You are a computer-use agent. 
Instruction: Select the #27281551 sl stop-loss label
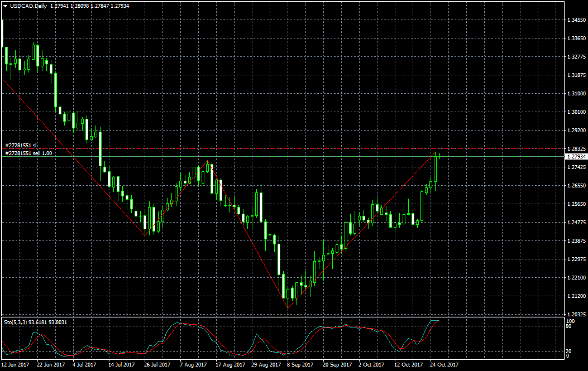(21, 146)
